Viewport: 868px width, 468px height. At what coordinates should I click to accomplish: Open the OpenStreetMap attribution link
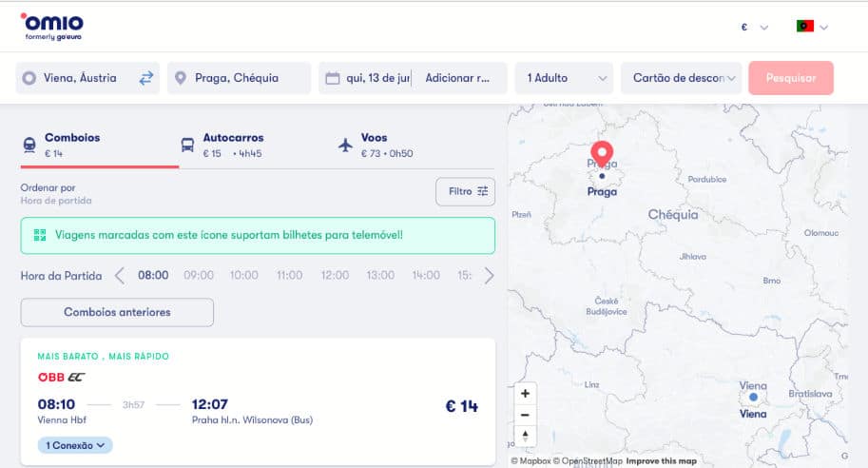(x=588, y=460)
